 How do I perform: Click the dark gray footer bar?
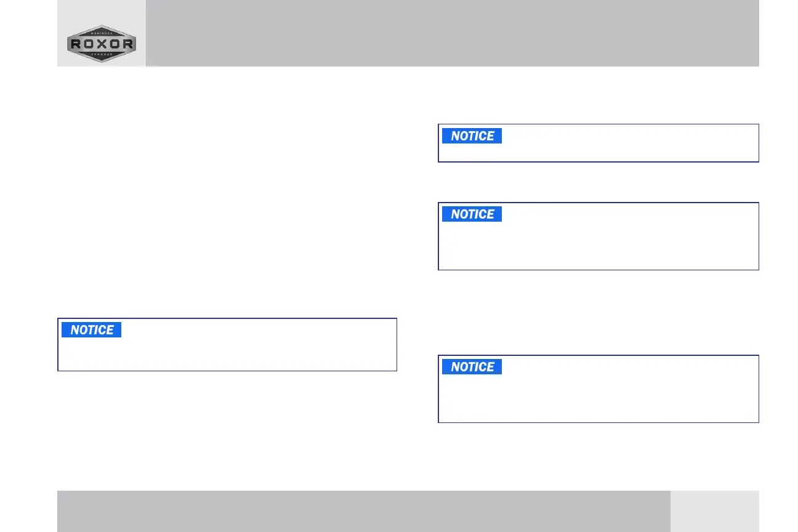[x=363, y=511]
